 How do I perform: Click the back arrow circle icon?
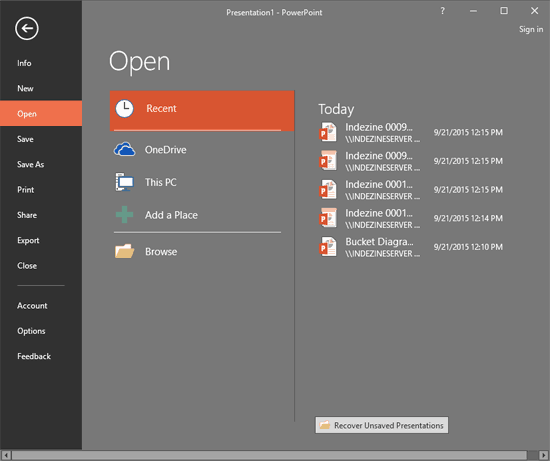27,28
